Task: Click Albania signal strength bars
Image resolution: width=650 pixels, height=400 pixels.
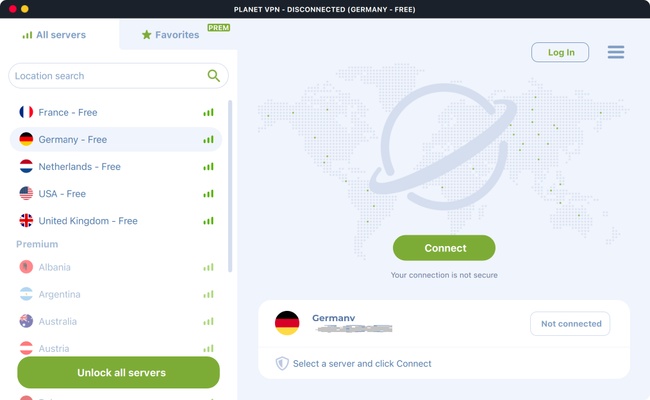Action: pyautogui.click(x=209, y=267)
